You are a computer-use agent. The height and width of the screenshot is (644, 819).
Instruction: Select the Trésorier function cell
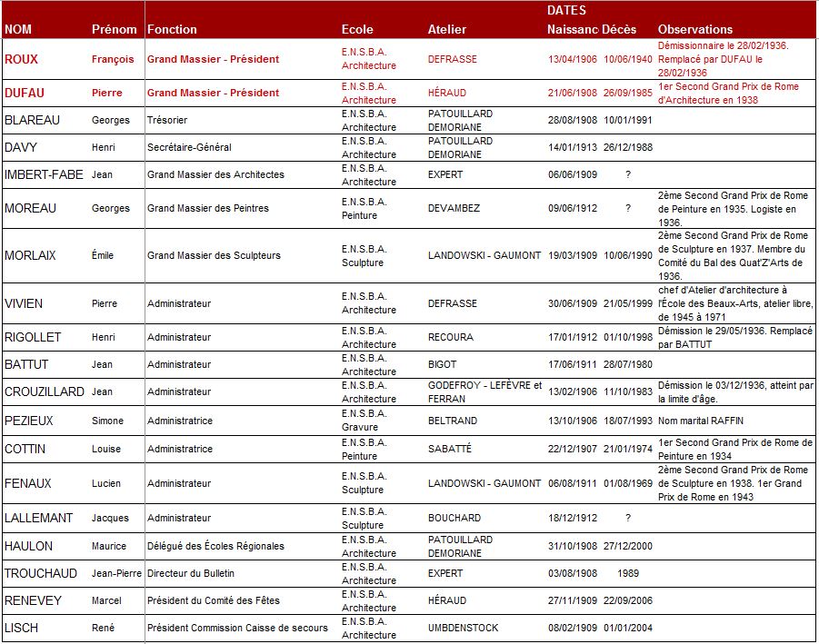(x=168, y=120)
